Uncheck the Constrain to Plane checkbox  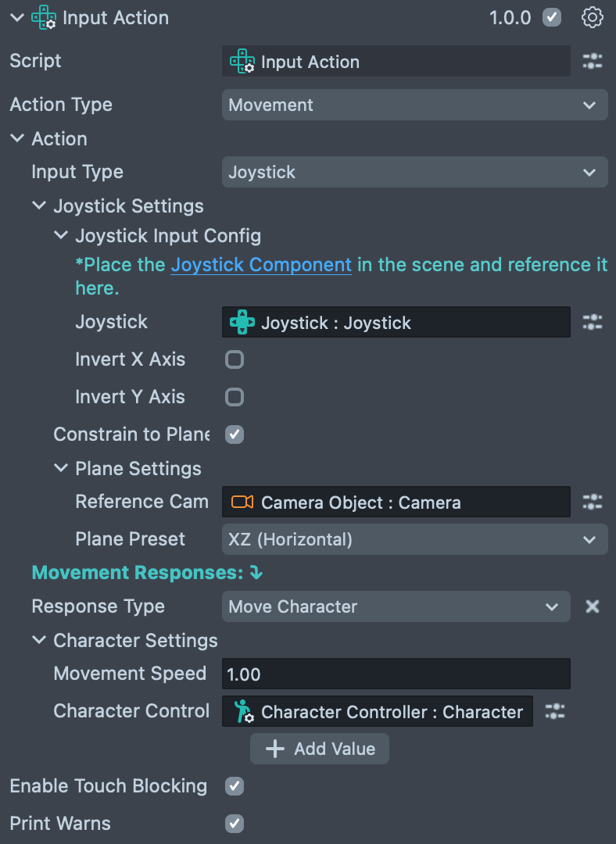[235, 435]
